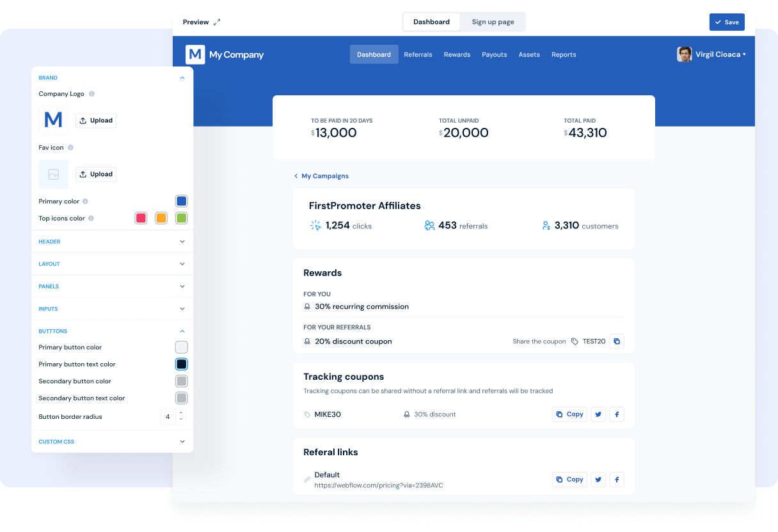The image size is (778, 532).
Task: Go back to My Campaigns
Action: (325, 176)
